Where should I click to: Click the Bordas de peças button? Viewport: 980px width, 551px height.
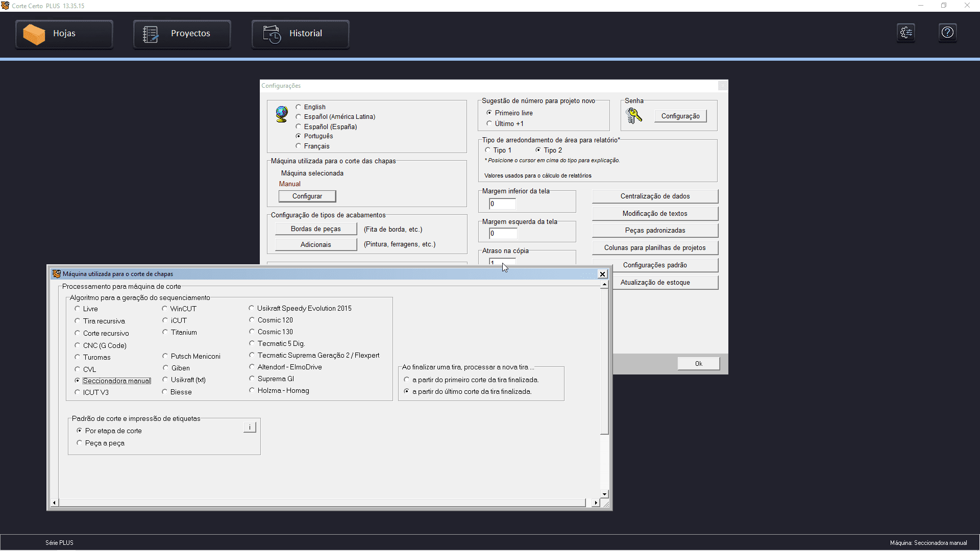coord(315,229)
